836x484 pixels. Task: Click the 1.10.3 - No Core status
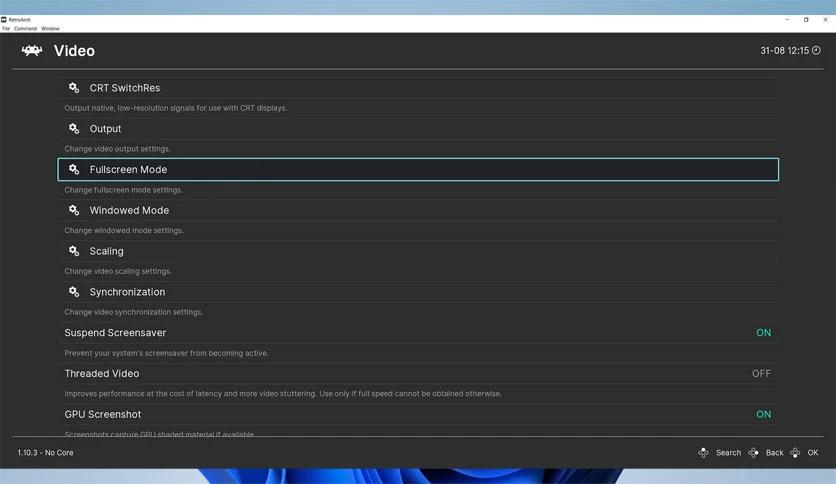coord(45,453)
